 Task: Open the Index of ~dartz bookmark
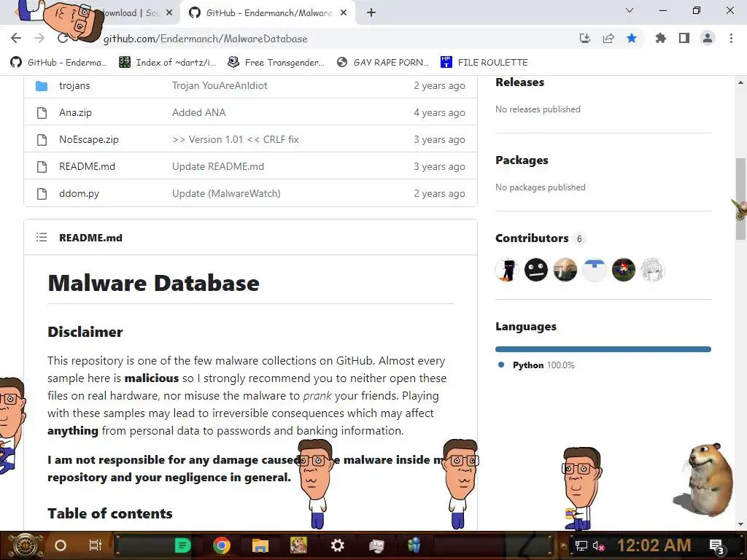point(167,63)
